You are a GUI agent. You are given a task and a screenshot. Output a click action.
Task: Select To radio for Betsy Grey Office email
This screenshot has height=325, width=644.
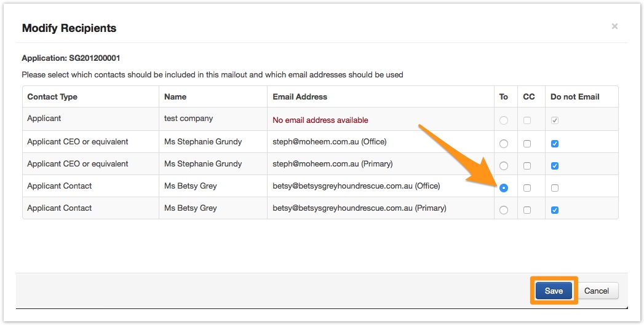(504, 188)
